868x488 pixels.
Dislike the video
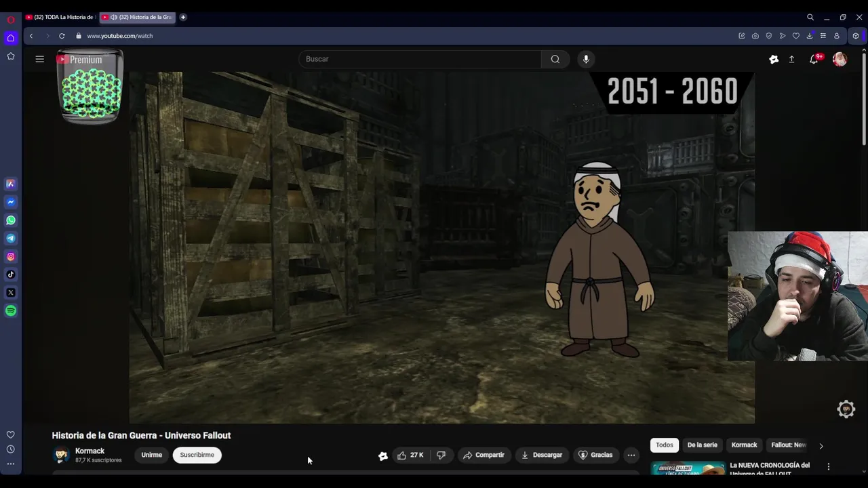(441, 455)
